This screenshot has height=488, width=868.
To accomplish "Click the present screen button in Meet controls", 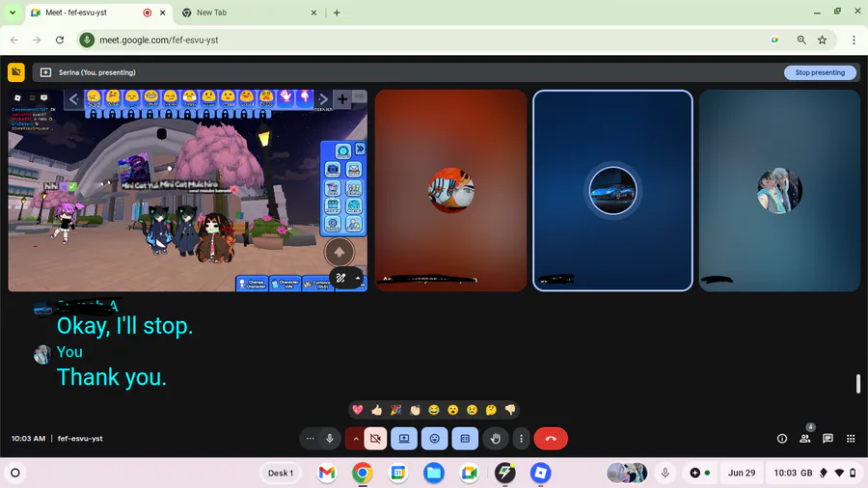I will tap(404, 439).
